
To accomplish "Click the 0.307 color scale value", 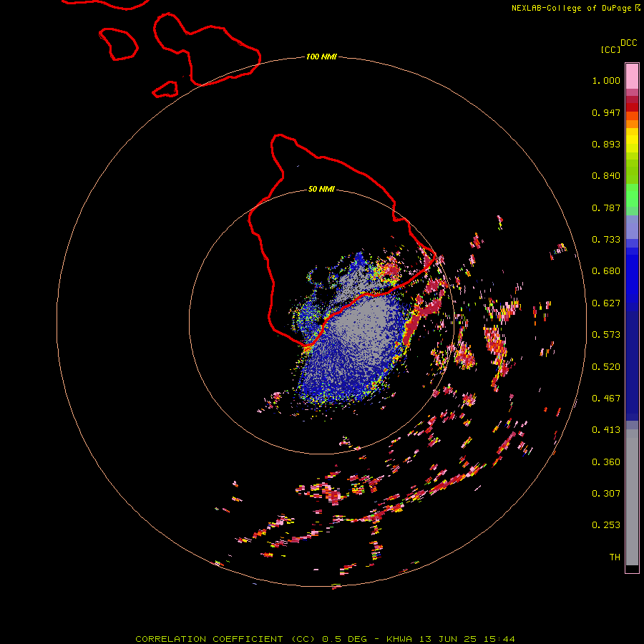I will 606,494.
